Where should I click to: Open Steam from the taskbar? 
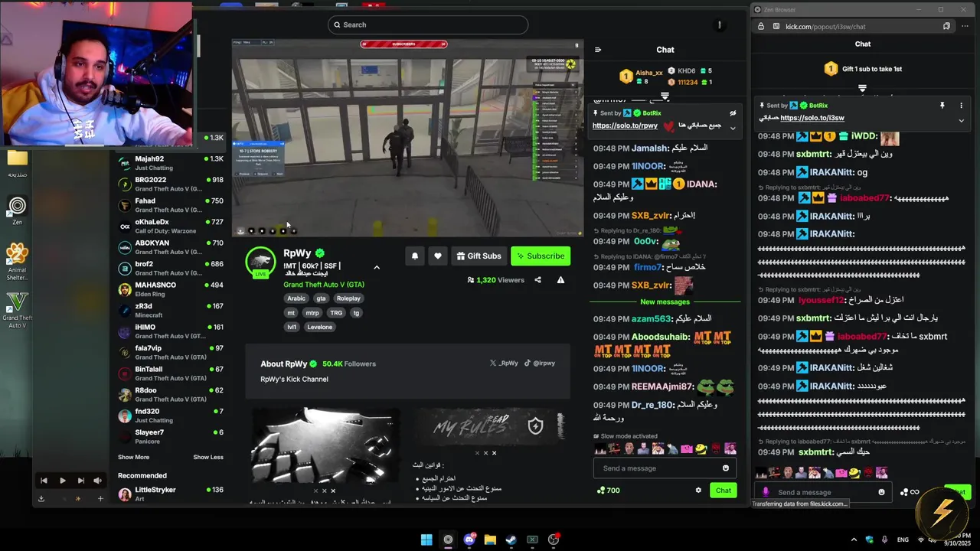coord(511,540)
